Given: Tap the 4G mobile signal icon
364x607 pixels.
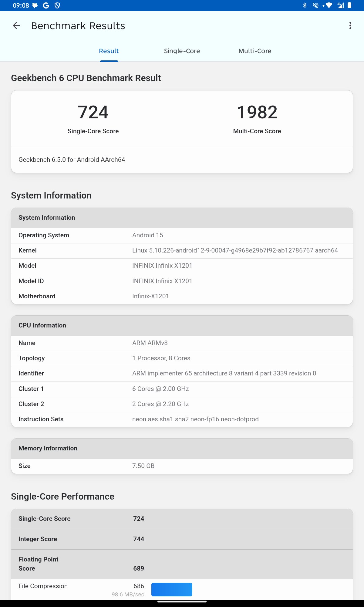Looking at the screenshot, I should tap(340, 5).
